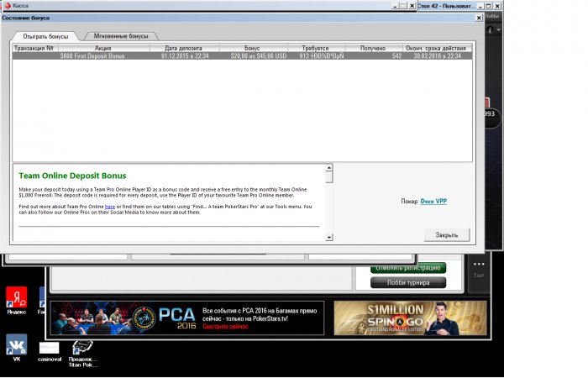Image resolution: width=588 pixels, height=378 pixels.
Task: Click deposit date 01.12.2015 cell
Action: [186, 56]
